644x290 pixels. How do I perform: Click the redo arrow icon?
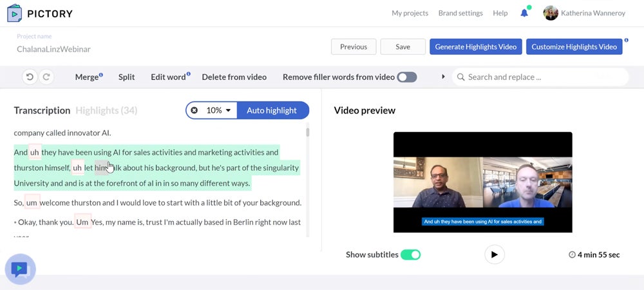pyautogui.click(x=46, y=77)
